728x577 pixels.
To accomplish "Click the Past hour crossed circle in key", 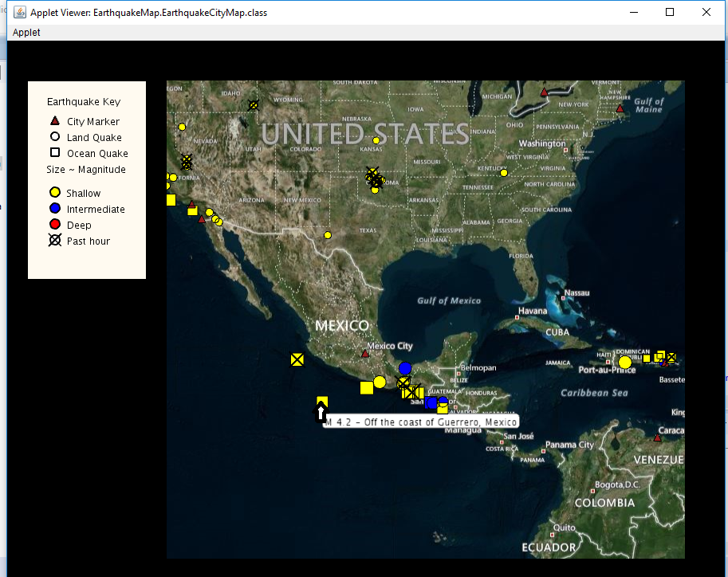I will (55, 240).
